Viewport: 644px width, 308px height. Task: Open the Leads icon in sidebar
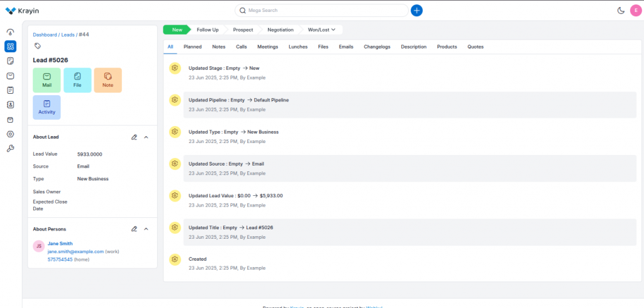coord(11,46)
